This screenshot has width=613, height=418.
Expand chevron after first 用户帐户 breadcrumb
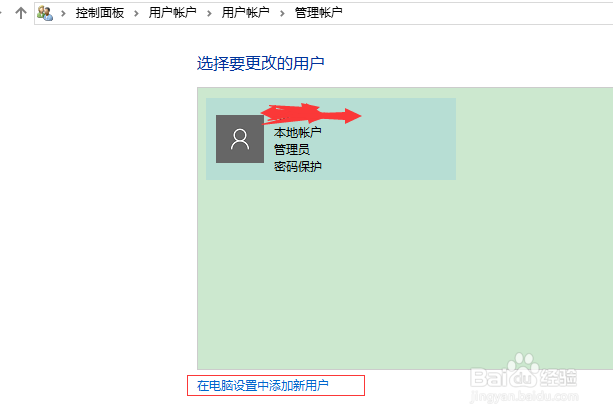209,13
